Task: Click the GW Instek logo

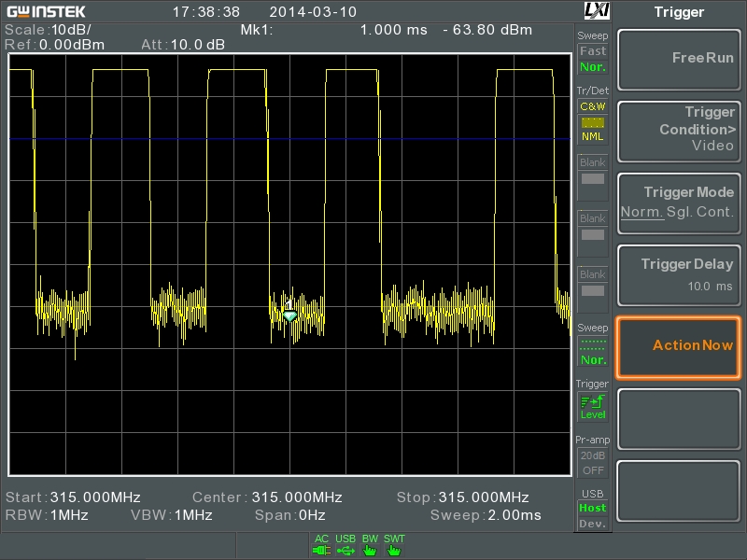Action: coord(46,11)
